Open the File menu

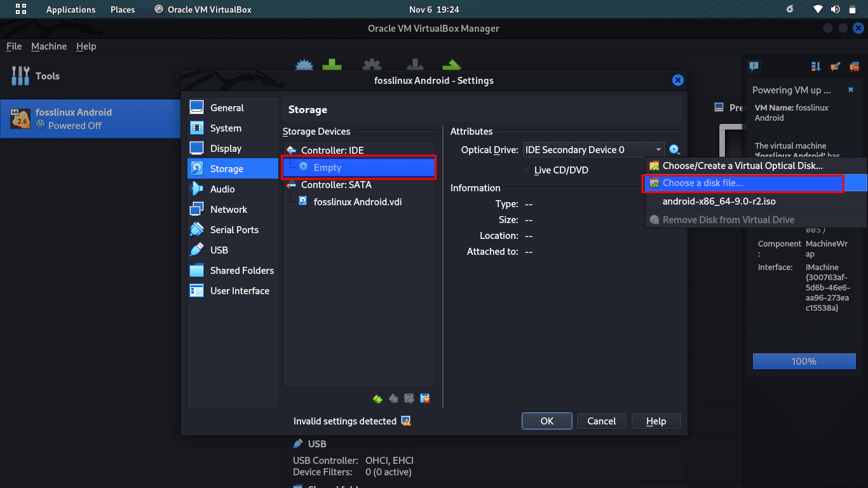click(14, 46)
